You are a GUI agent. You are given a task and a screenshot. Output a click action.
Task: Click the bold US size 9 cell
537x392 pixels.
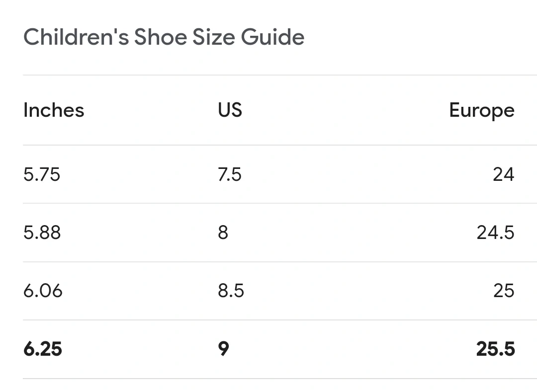(223, 349)
